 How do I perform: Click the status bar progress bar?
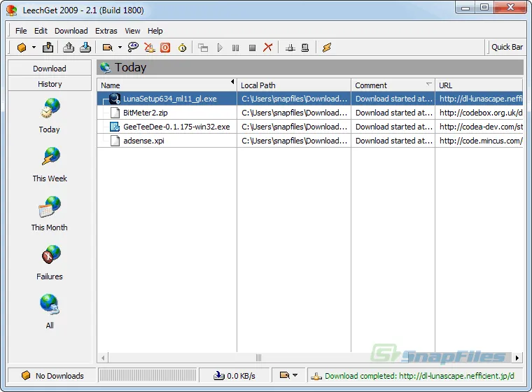click(147, 375)
